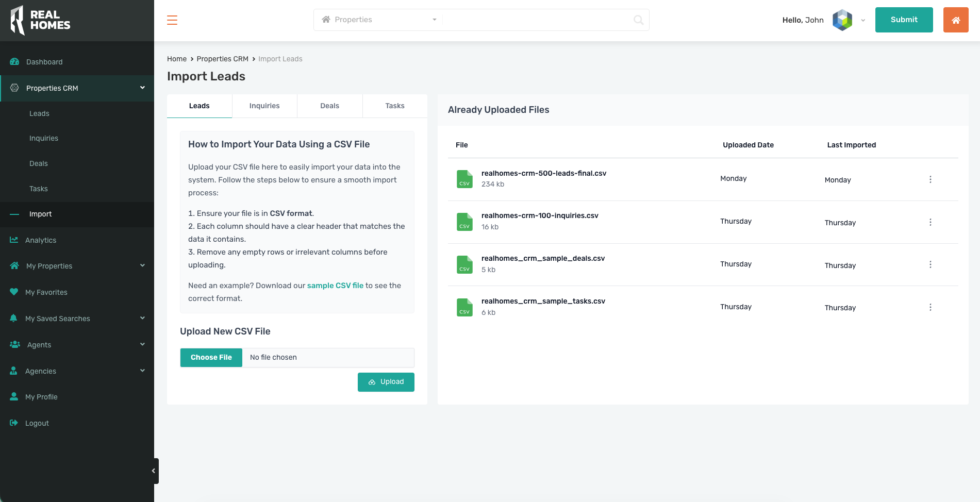Click the Upload button
This screenshot has height=502, width=980.
pos(386,382)
